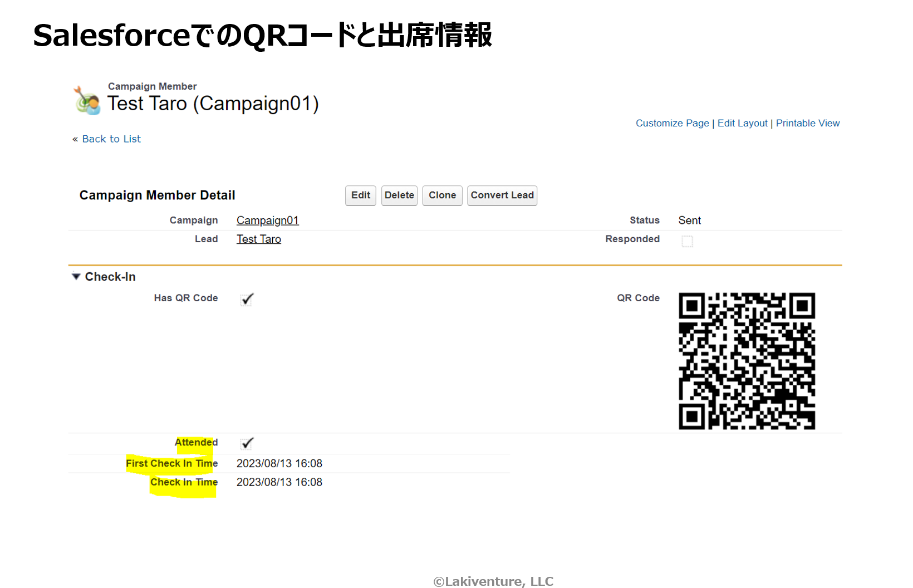The width and height of the screenshot is (913, 588).
Task: Click the Status field label
Action: pos(645,220)
